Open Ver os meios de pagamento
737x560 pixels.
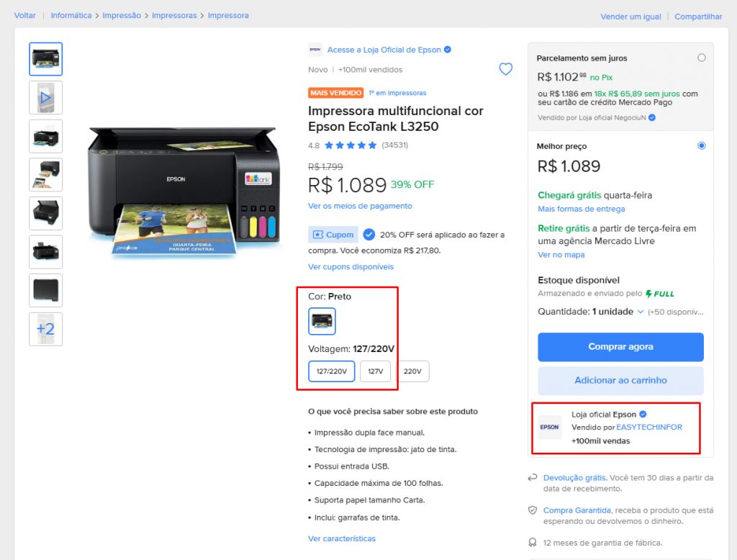click(360, 206)
